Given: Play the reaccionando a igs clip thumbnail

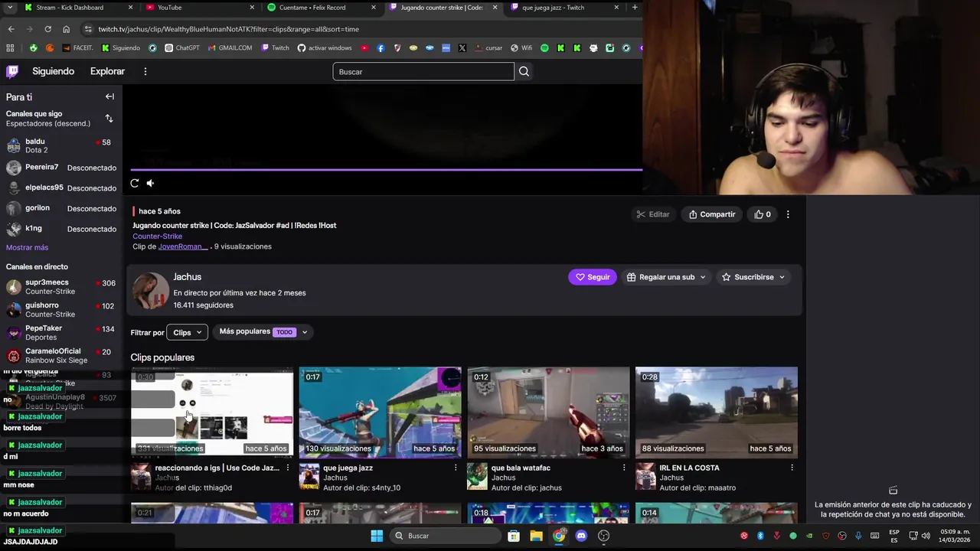Looking at the screenshot, I should click(212, 412).
